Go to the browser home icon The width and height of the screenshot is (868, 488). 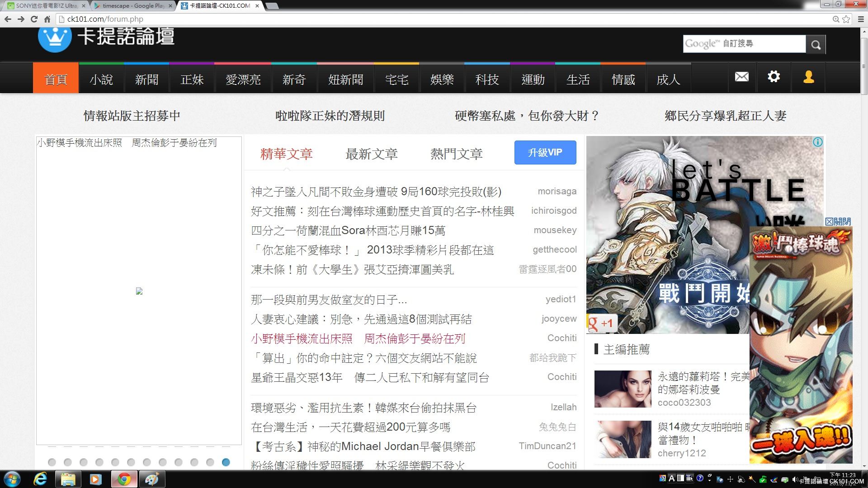click(x=47, y=19)
